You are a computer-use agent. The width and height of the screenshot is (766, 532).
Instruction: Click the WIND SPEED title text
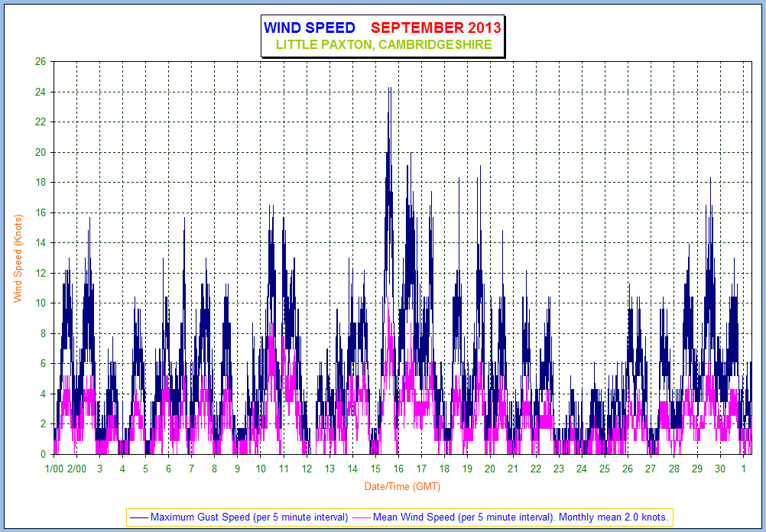click(x=309, y=28)
